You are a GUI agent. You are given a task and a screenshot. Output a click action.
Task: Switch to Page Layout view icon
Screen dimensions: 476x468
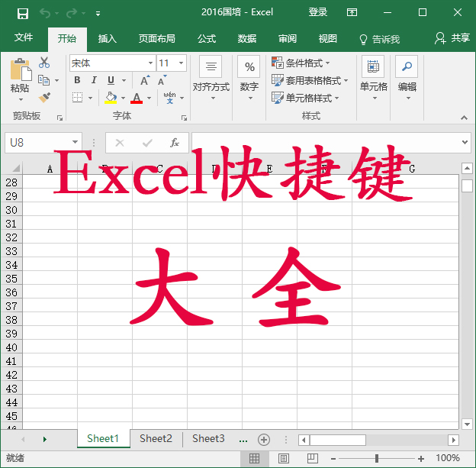283,458
